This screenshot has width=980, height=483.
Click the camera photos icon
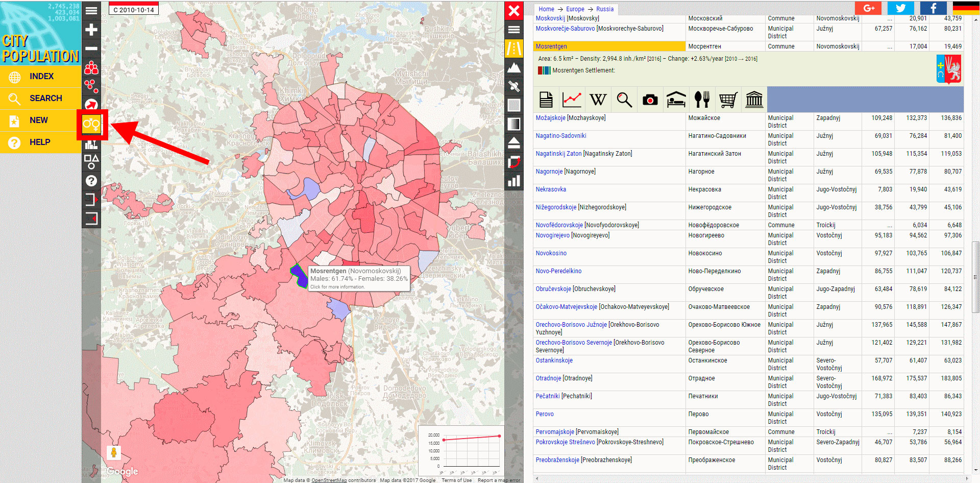pyautogui.click(x=650, y=100)
